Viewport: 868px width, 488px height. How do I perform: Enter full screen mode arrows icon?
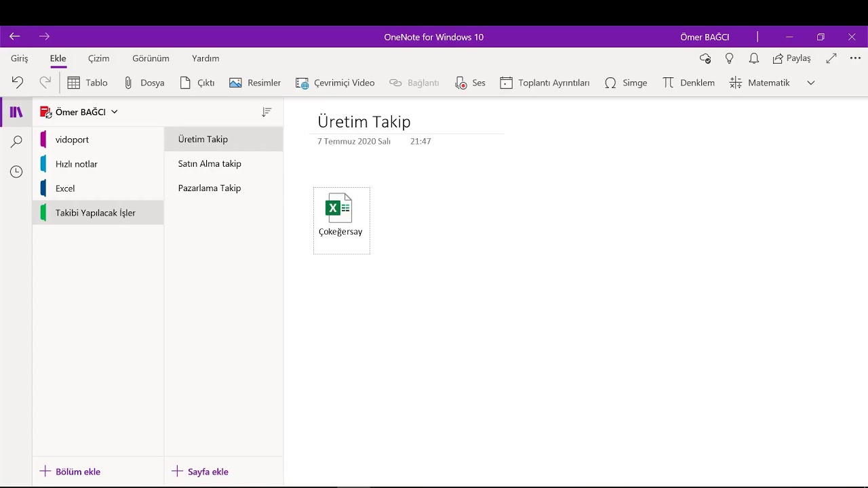831,58
